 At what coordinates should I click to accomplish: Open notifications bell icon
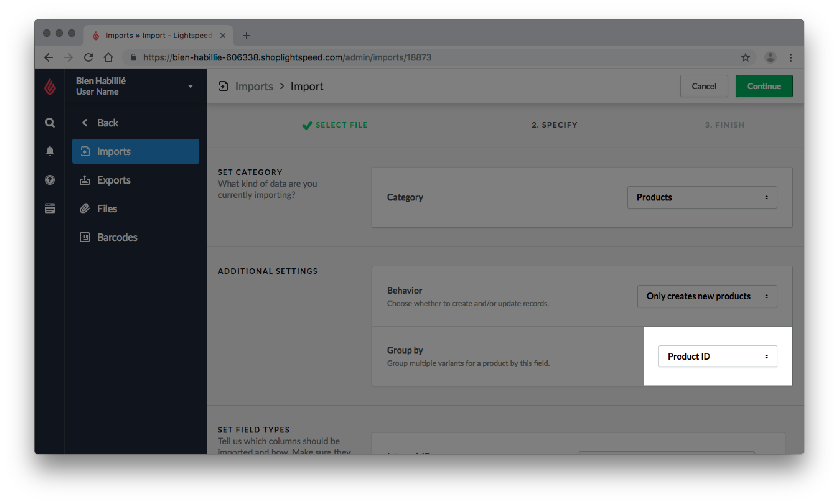pos(50,151)
